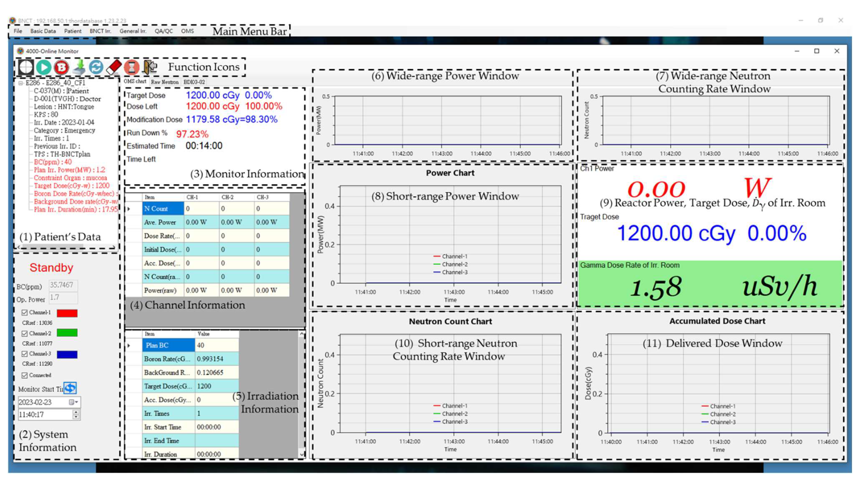This screenshot has height=483, width=868.
Task: Toggle the Connected checkbox
Action: [x=24, y=375]
